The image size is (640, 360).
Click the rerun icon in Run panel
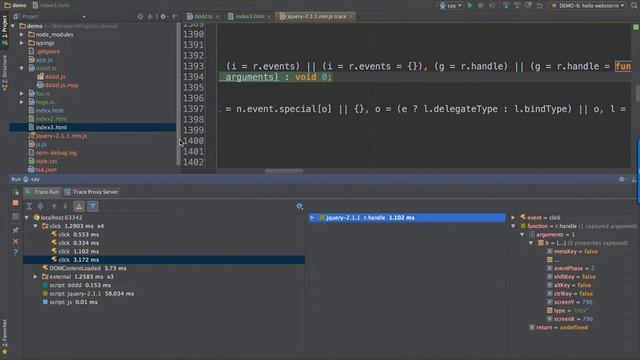click(16, 192)
